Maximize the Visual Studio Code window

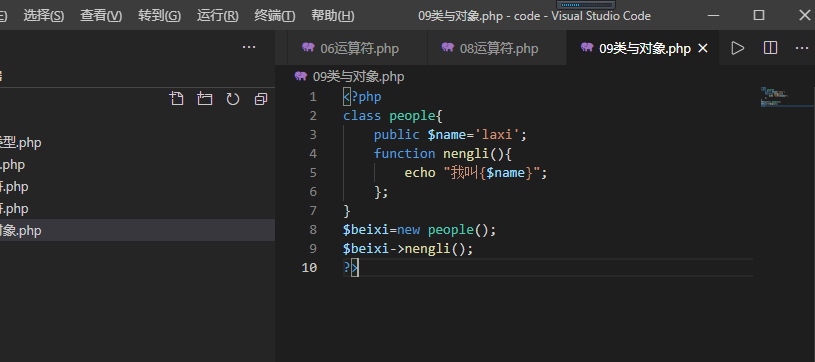[759, 15]
